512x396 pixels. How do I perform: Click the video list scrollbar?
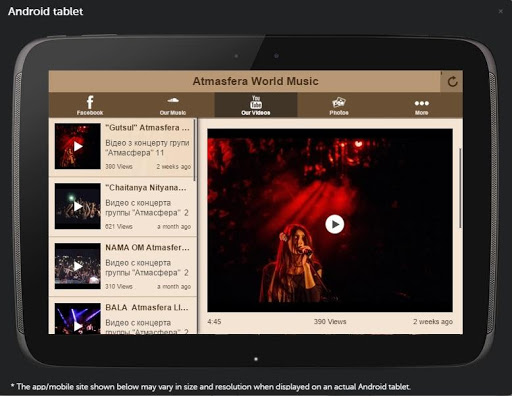(194, 151)
